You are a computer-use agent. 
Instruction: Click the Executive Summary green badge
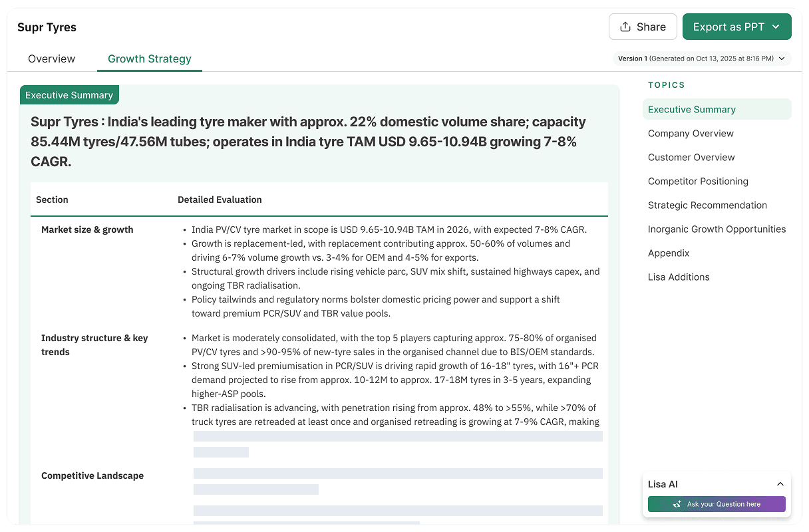[x=69, y=95]
